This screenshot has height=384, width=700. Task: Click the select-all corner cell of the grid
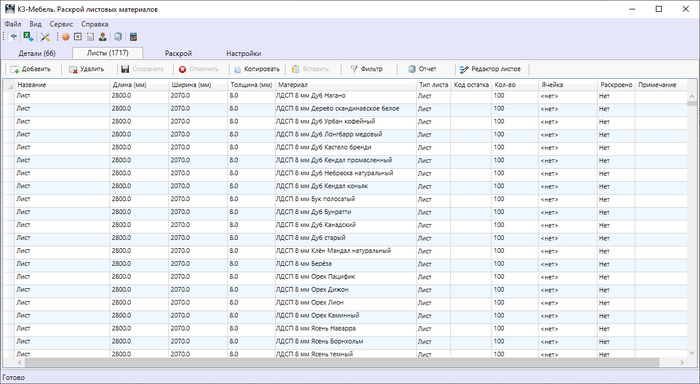pyautogui.click(x=9, y=85)
